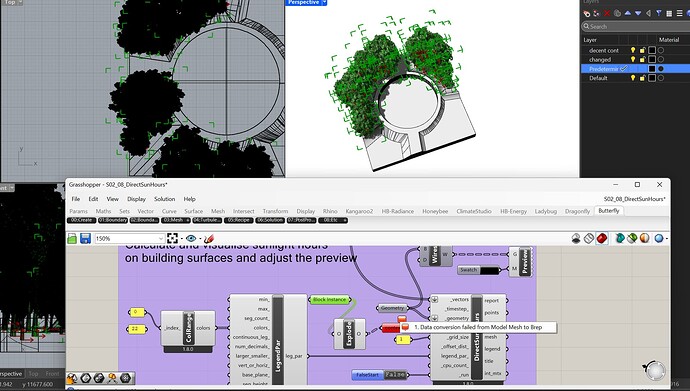Toggle the lock on the Default layer
The width and height of the screenshot is (690, 391).
[x=642, y=78]
